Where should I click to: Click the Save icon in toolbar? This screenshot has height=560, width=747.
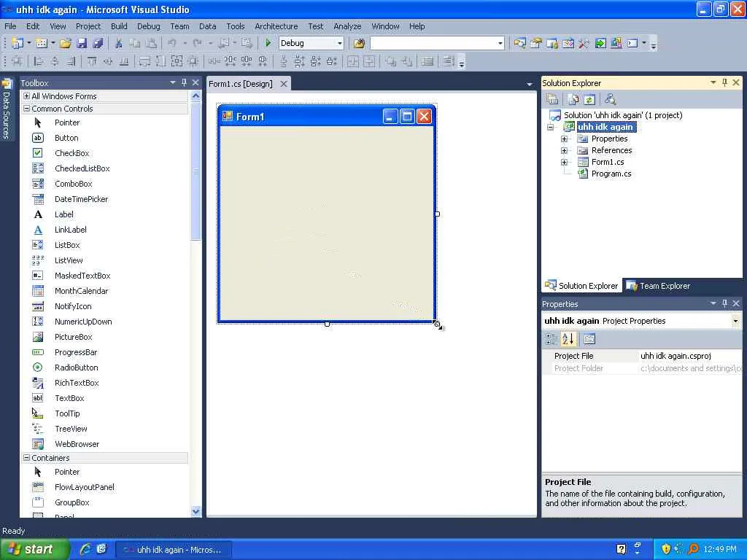[x=82, y=43]
